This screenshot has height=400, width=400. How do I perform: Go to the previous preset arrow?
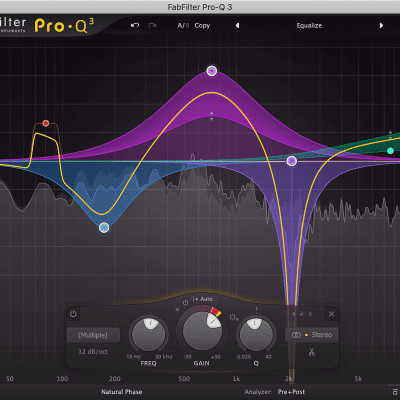[x=237, y=25]
